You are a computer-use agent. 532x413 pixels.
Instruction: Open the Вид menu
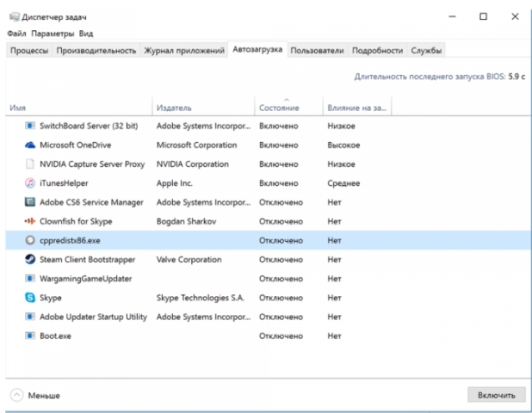pyautogui.click(x=86, y=34)
